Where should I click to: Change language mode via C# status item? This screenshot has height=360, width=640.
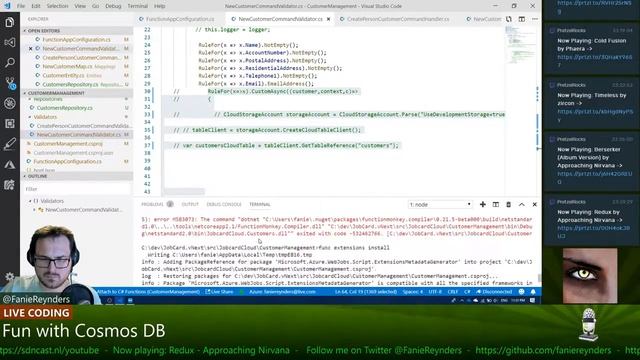[467, 292]
